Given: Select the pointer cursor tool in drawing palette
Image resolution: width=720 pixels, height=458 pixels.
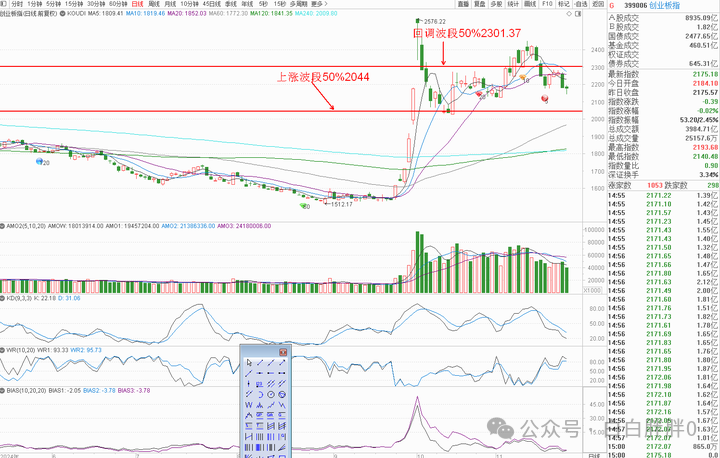Looking at the screenshot, I should (249, 362).
